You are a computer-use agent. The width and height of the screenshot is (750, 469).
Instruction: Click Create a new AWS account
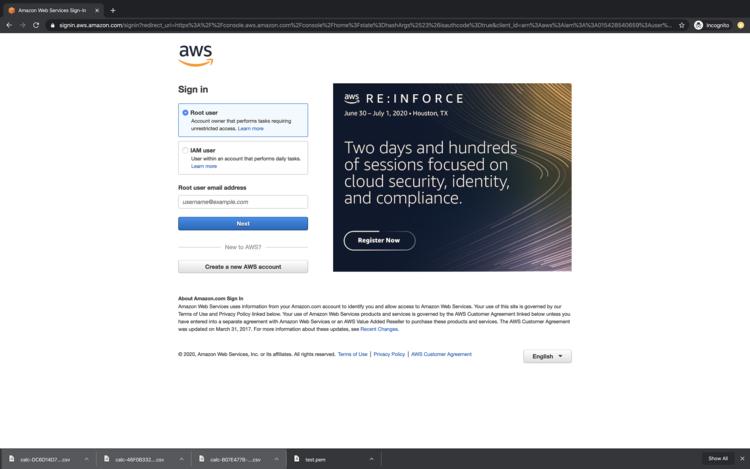243,267
